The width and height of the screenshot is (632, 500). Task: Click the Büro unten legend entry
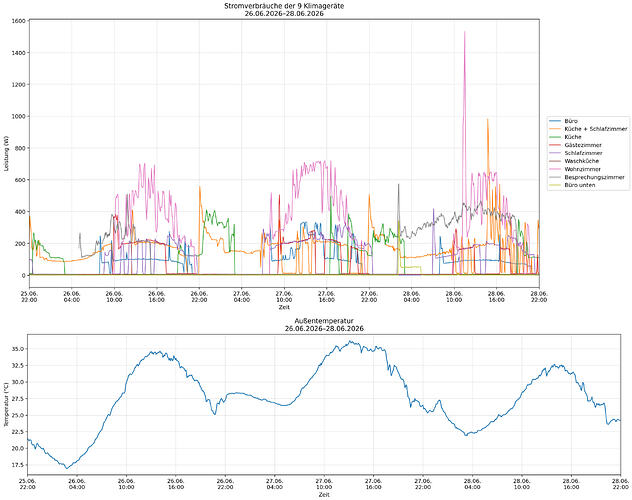pos(572,185)
